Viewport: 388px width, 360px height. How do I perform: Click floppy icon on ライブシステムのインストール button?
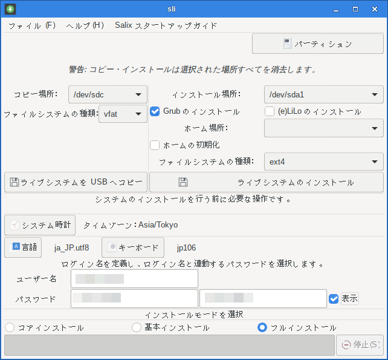(183, 182)
